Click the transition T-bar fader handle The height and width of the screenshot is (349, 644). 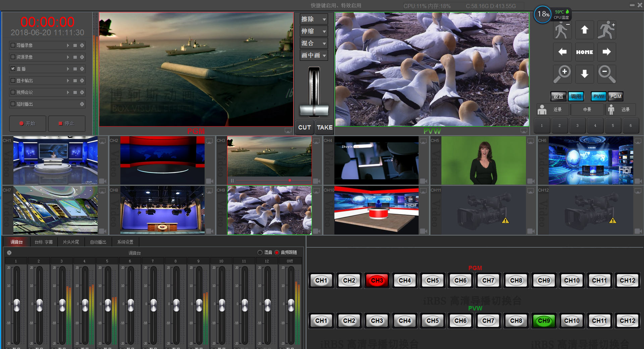314,110
